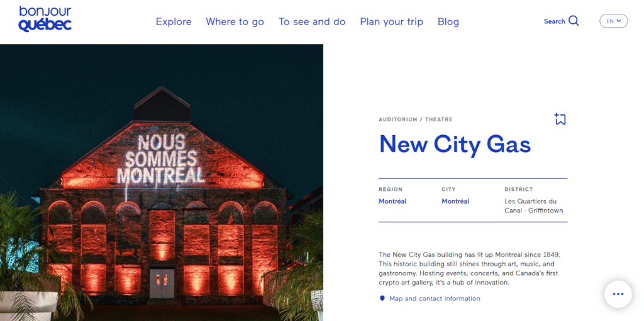Click the Auditorium / Theatre category label

415,119
